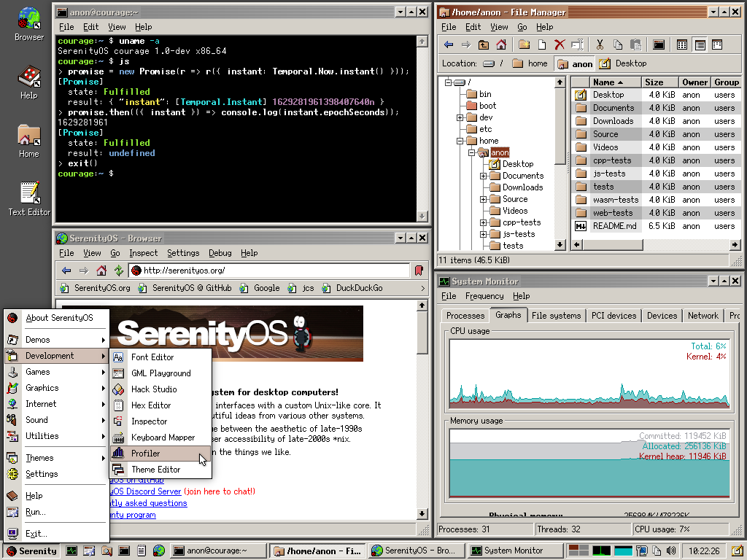Viewport: 747px width, 560px height.
Task: Switch to anon@courage terminal taskbar button
Action: pyautogui.click(x=218, y=551)
